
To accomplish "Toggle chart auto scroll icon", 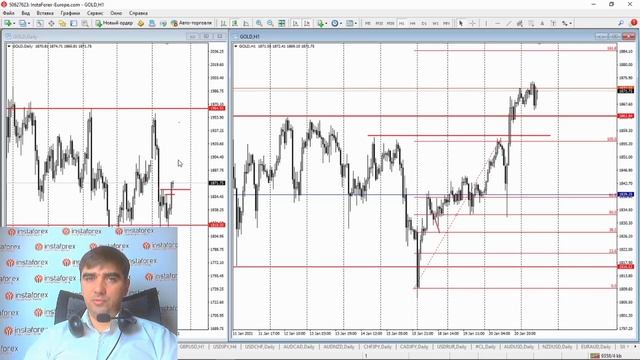I will click(296, 23).
